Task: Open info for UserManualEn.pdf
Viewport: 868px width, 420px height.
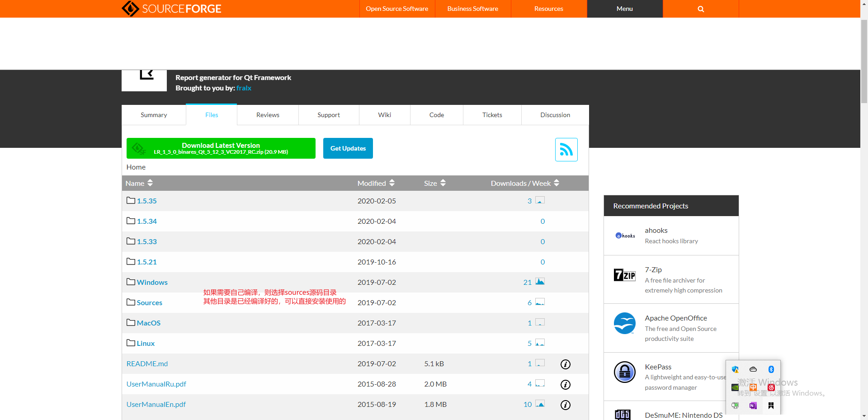Action: coord(565,405)
